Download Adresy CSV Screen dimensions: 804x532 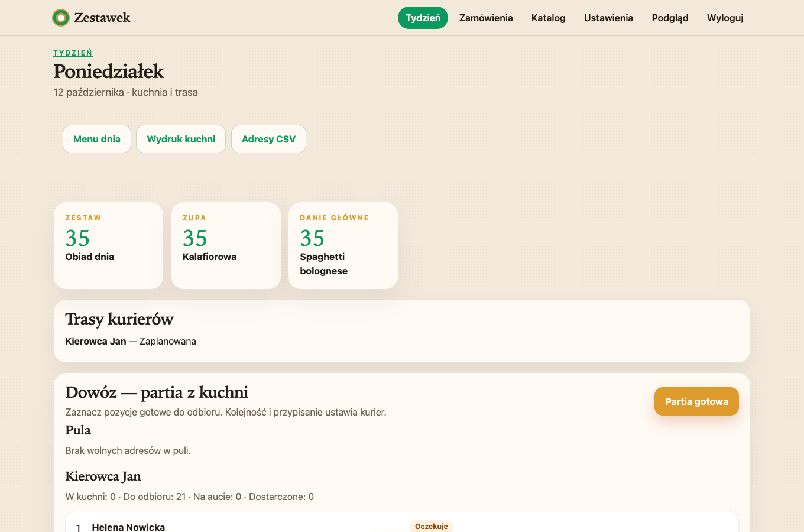(268, 139)
